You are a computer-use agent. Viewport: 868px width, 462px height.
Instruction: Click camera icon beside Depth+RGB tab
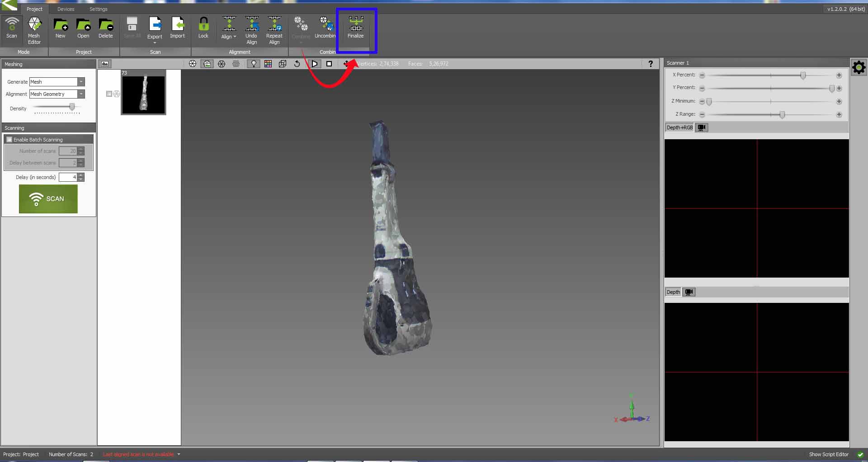pyautogui.click(x=702, y=127)
